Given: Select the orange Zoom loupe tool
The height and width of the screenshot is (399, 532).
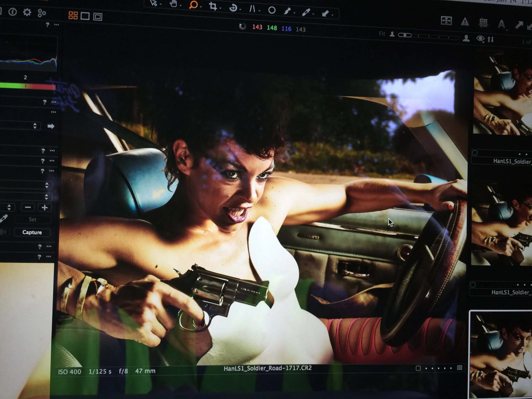Looking at the screenshot, I should [193, 5].
